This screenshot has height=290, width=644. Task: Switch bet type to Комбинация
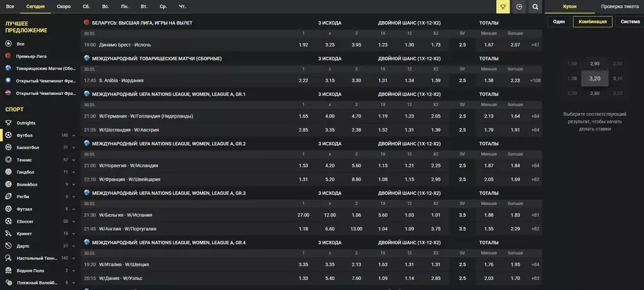(592, 22)
